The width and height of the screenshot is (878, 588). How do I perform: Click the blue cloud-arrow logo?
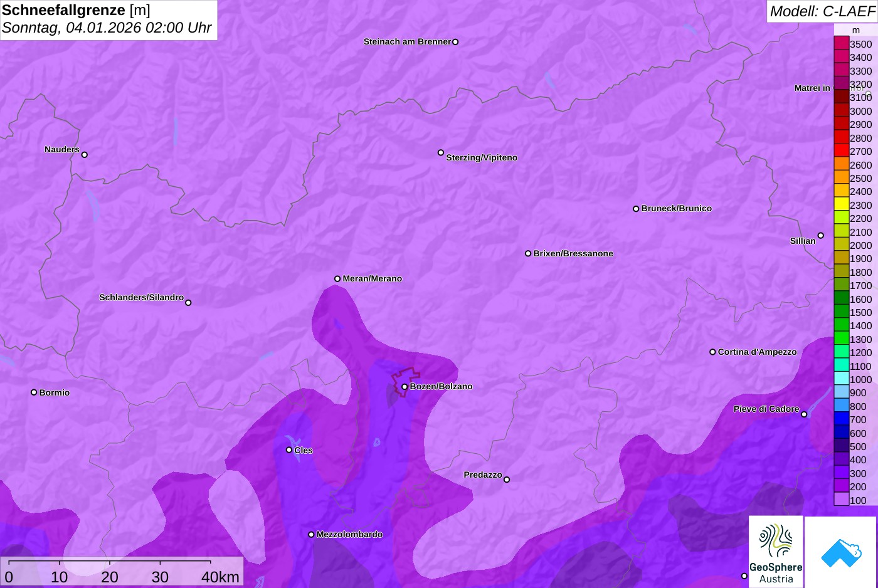tap(841, 552)
